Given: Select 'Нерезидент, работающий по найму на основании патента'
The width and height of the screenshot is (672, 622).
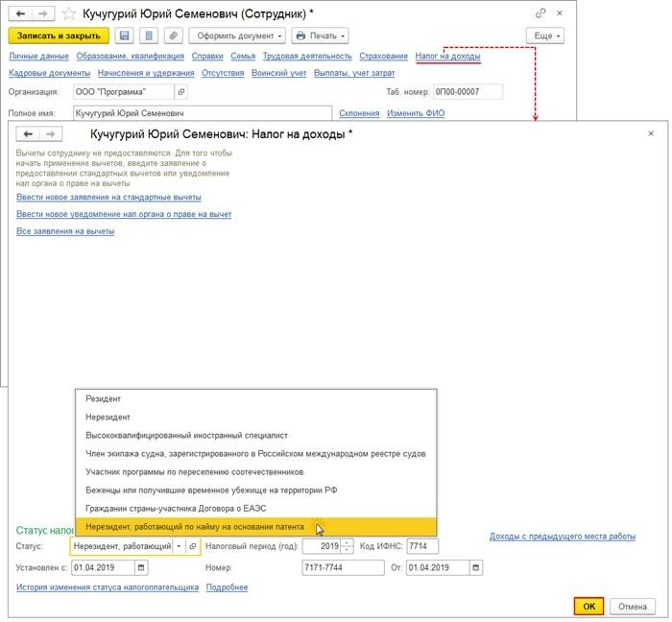Looking at the screenshot, I should tap(256, 527).
